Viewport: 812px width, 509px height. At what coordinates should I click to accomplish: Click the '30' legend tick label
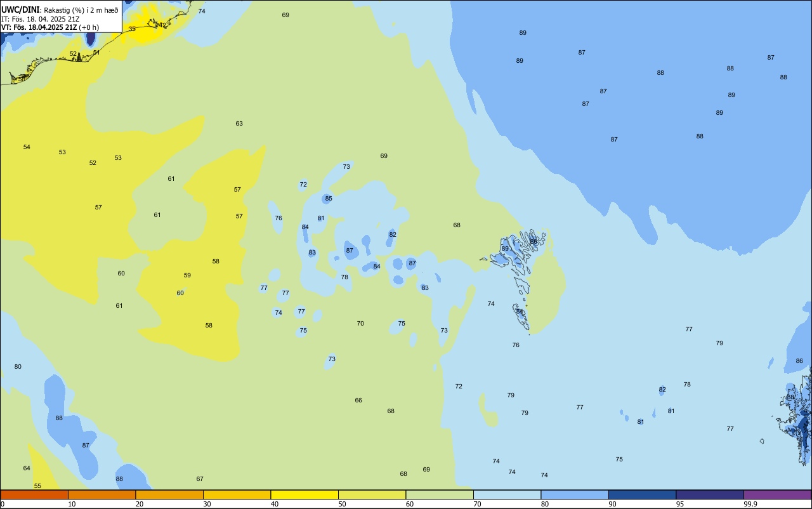(x=207, y=504)
